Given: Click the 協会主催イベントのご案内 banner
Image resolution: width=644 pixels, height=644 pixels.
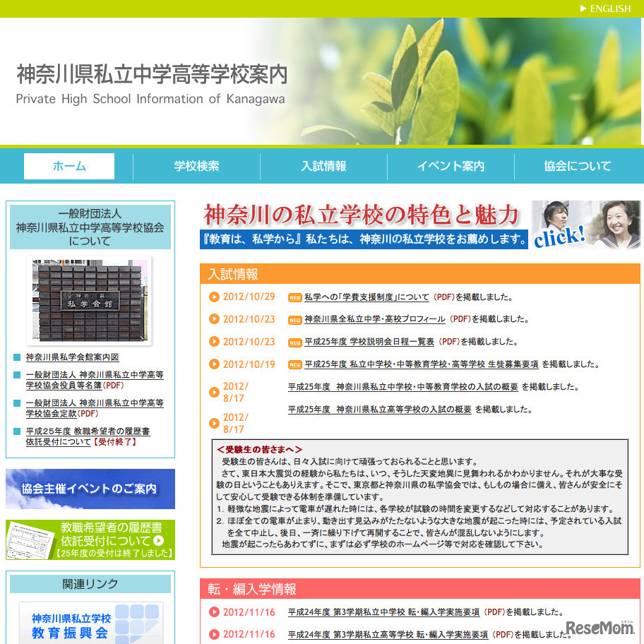Looking at the screenshot, I should pyautogui.click(x=90, y=489).
